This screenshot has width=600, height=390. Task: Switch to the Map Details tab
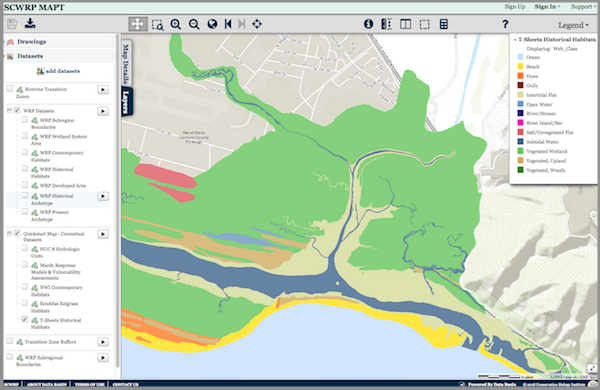coord(126,64)
